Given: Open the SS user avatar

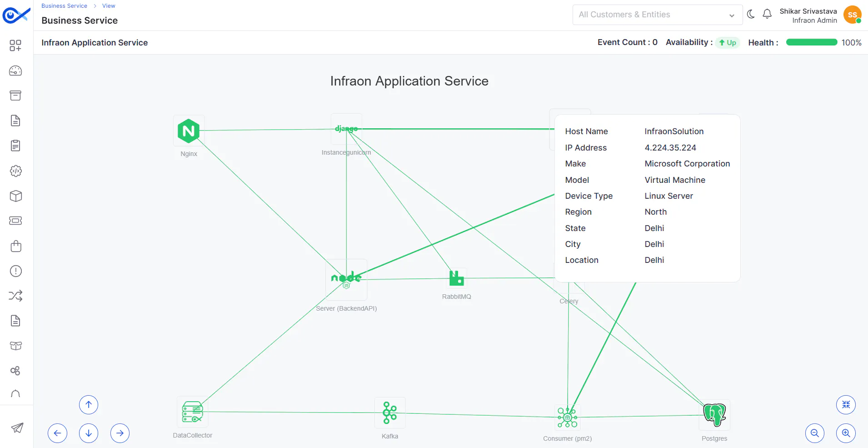Looking at the screenshot, I should click(x=852, y=15).
